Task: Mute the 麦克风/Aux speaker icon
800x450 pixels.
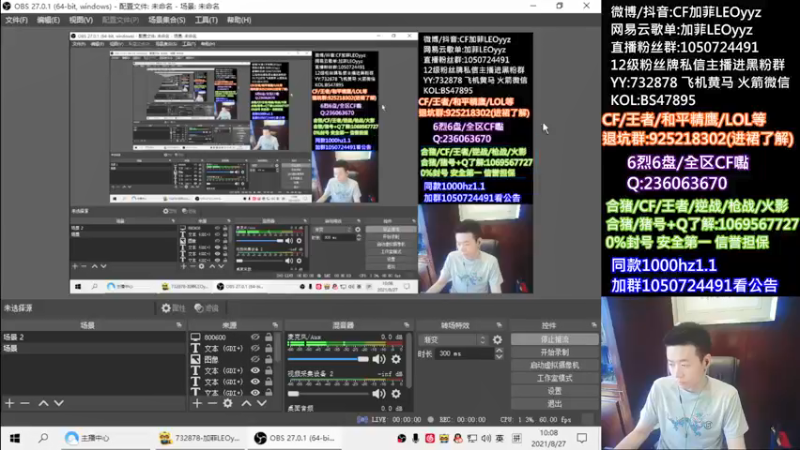Action: tap(379, 359)
